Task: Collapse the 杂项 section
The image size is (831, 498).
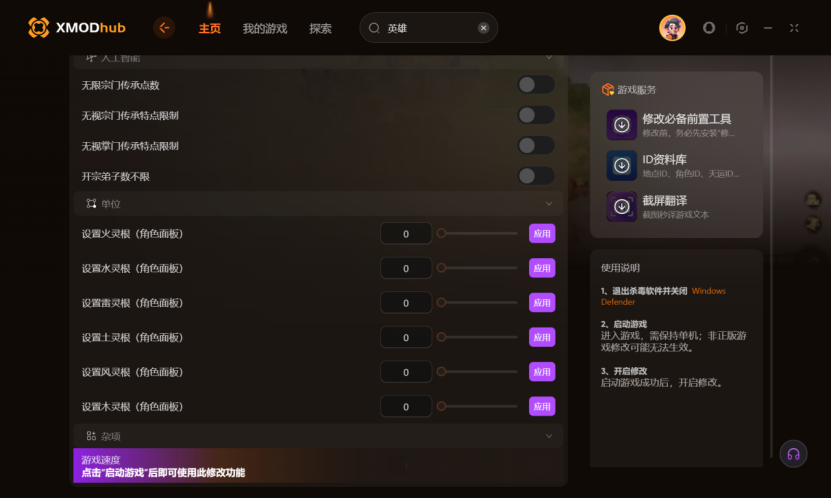Action: coord(549,436)
